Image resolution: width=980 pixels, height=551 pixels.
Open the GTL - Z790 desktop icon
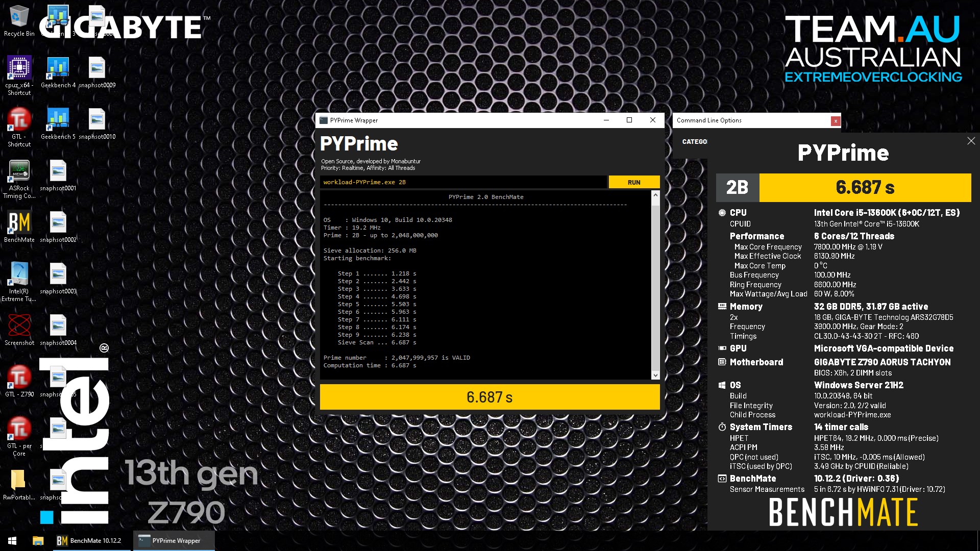pyautogui.click(x=19, y=382)
